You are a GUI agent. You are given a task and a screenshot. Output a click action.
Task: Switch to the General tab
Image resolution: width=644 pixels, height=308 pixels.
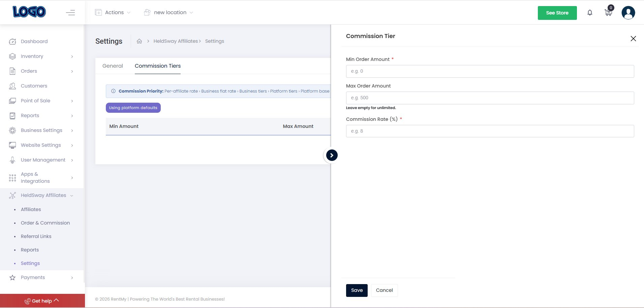tap(113, 66)
